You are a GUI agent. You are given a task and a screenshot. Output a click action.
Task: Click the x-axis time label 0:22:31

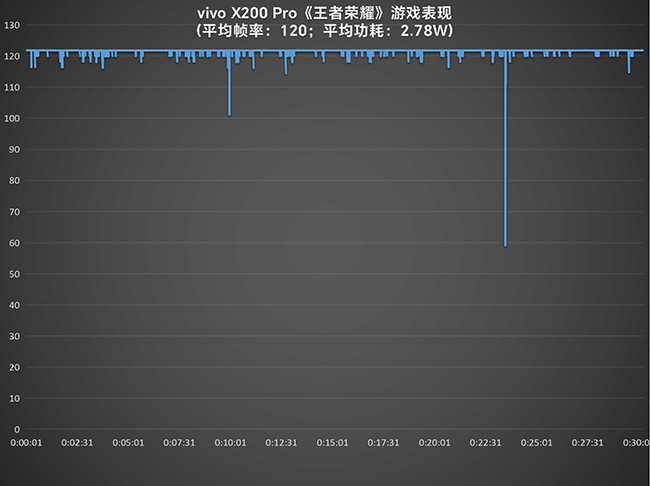point(485,443)
